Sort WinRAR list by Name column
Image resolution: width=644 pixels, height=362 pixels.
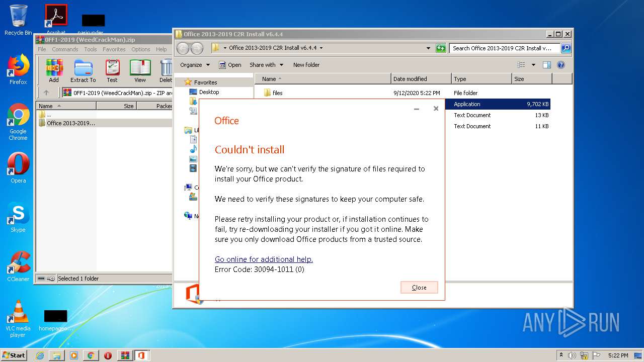pos(66,106)
